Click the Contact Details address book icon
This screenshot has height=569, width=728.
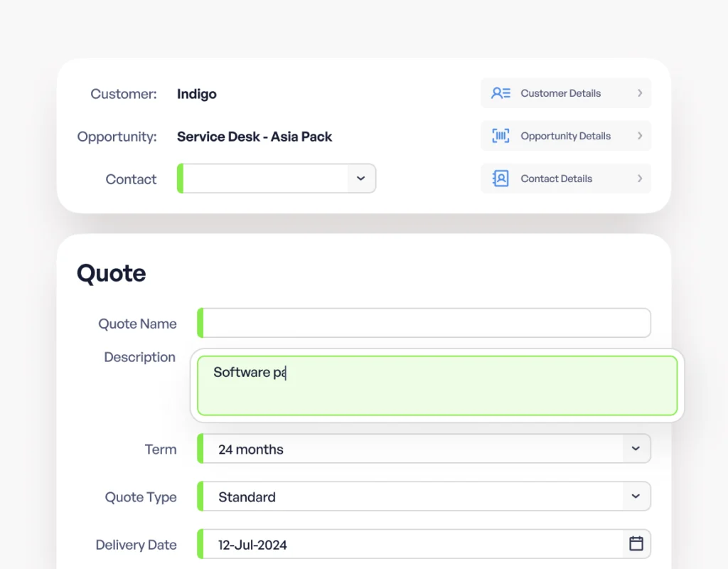pyautogui.click(x=500, y=179)
